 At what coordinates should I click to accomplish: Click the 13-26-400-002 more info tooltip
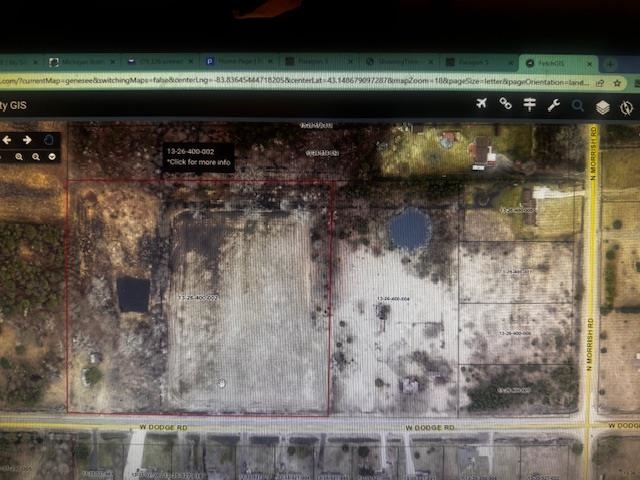199,157
